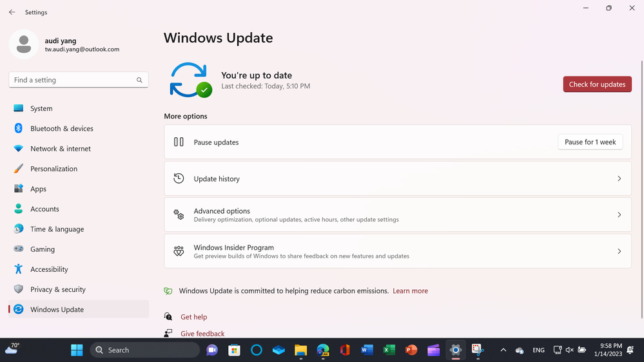This screenshot has width=644, height=362.
Task: Open Accessibility settings
Action: 79,269
